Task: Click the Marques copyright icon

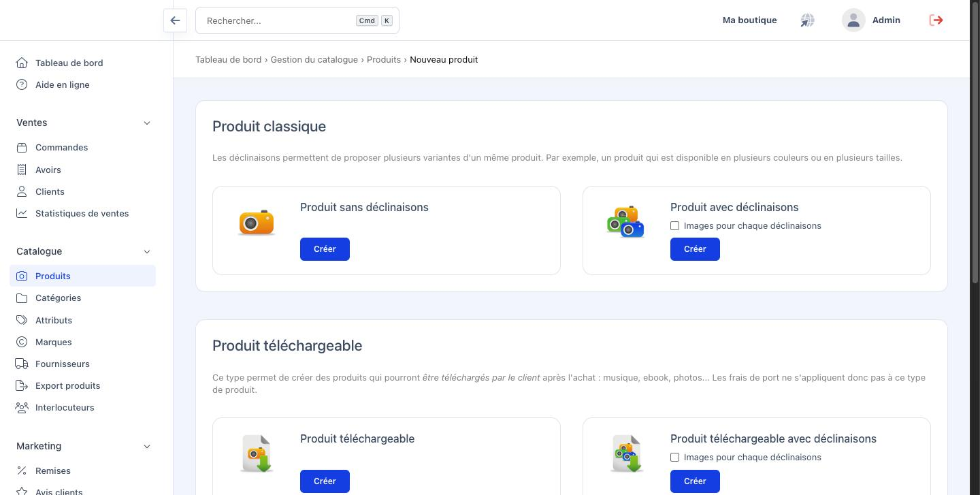Action: pos(22,342)
